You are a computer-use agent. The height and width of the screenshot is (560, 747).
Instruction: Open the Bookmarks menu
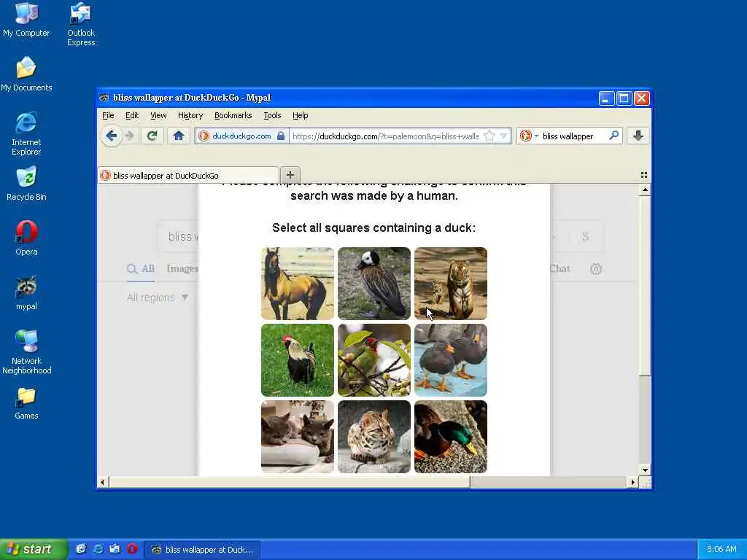click(x=233, y=115)
